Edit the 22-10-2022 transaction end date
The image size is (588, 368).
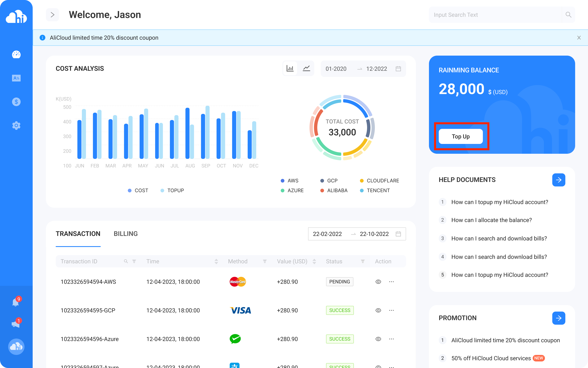pyautogui.click(x=374, y=234)
